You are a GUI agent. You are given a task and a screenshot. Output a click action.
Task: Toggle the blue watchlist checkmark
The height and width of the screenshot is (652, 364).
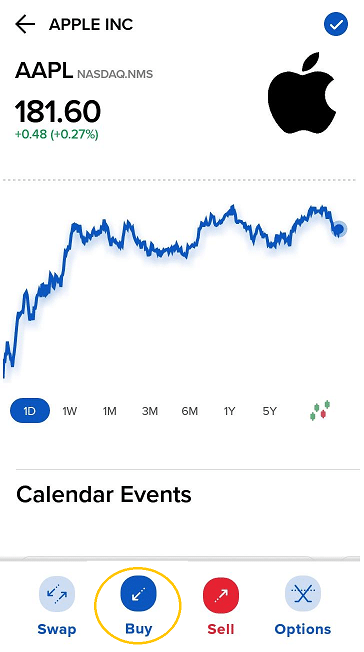pyautogui.click(x=336, y=25)
